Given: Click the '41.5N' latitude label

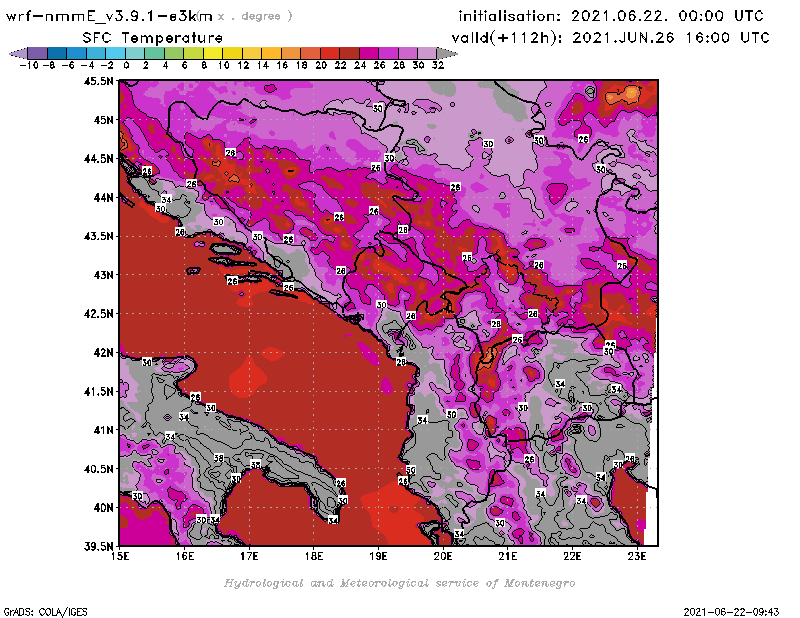Looking at the screenshot, I should click(98, 391).
